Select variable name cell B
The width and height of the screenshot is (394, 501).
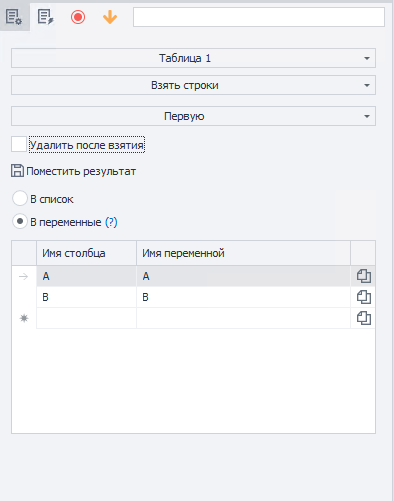[243, 297]
